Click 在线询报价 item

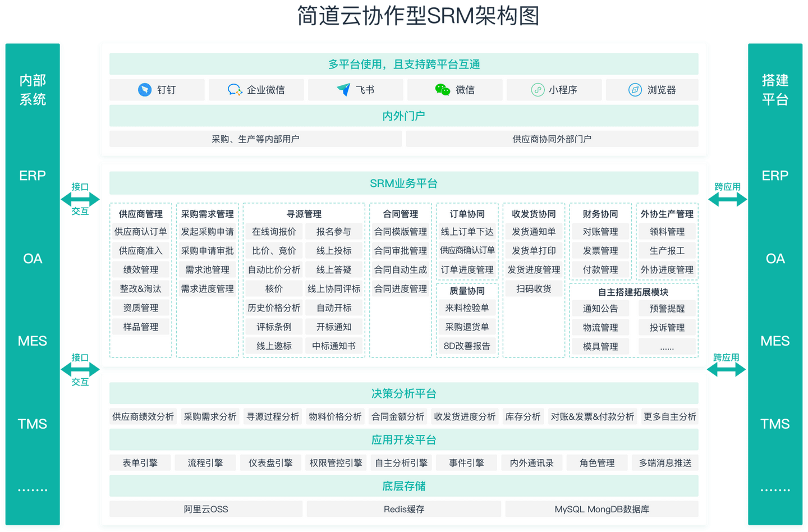[x=274, y=232]
